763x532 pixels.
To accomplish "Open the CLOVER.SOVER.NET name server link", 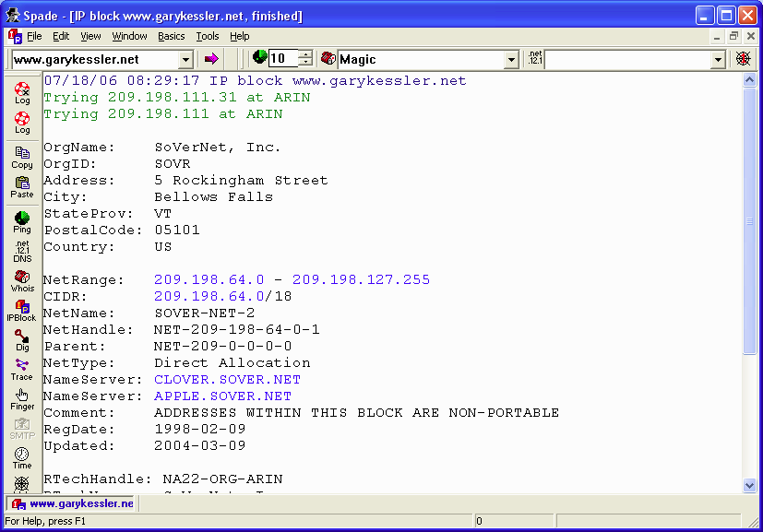I will pos(227,379).
